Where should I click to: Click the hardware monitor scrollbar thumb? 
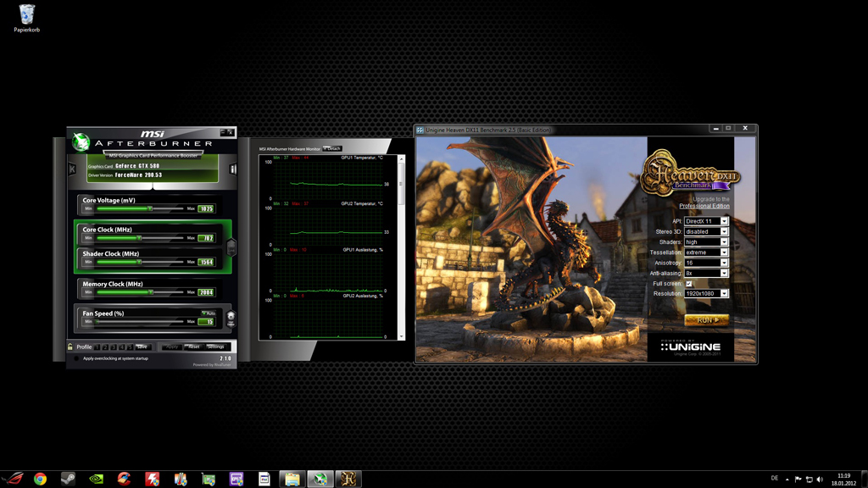point(401,184)
